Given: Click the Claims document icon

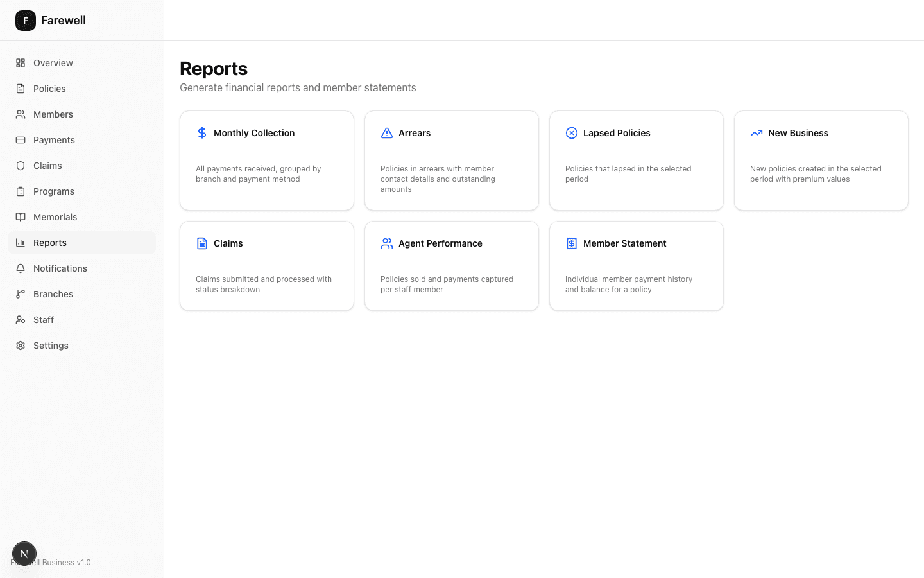Looking at the screenshot, I should (x=201, y=243).
